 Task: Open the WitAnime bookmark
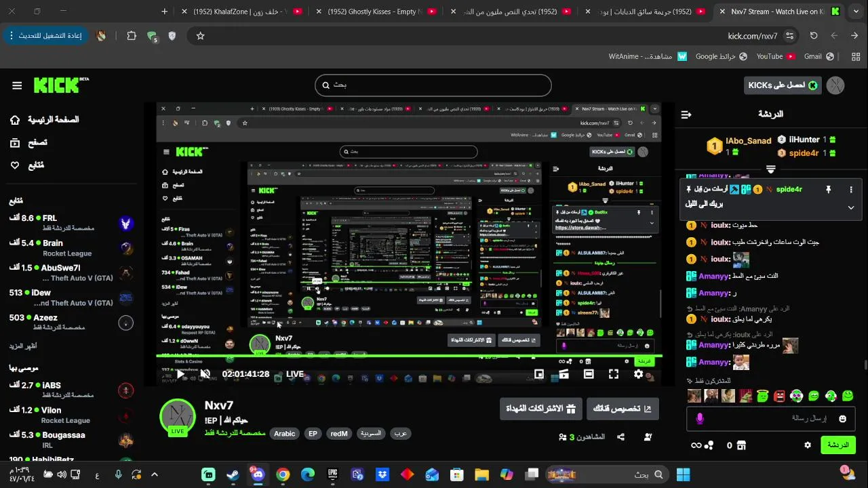pos(648,56)
